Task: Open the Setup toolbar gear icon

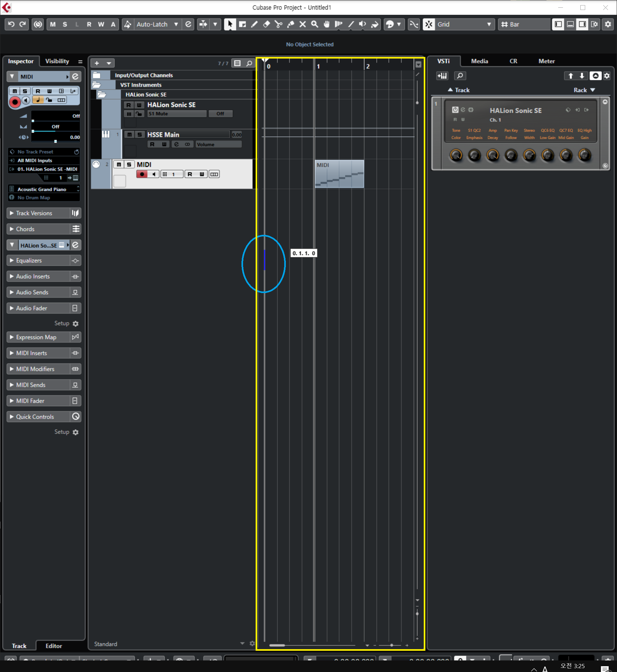Action: click(x=608, y=24)
